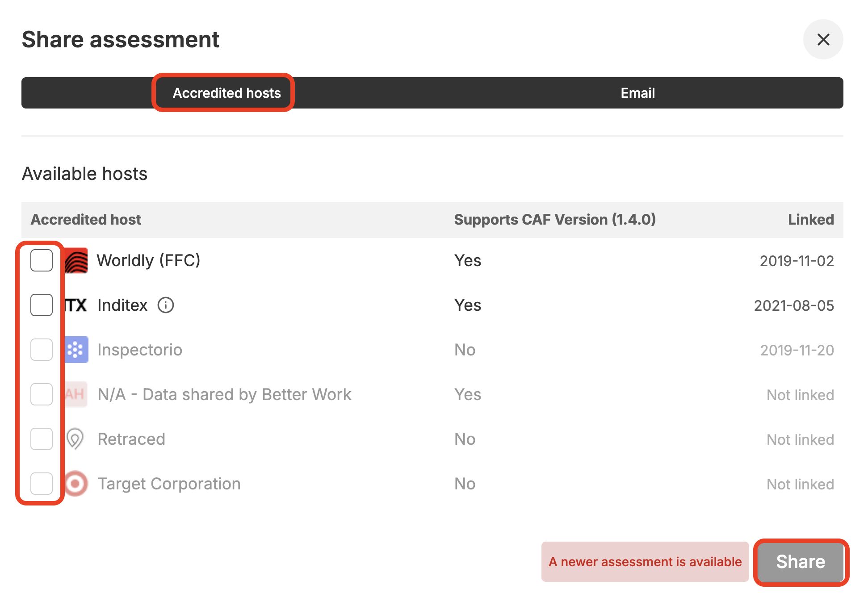This screenshot has height=593, width=868.
Task: Check the Worldly (FFC) host checkbox
Action: pos(42,260)
